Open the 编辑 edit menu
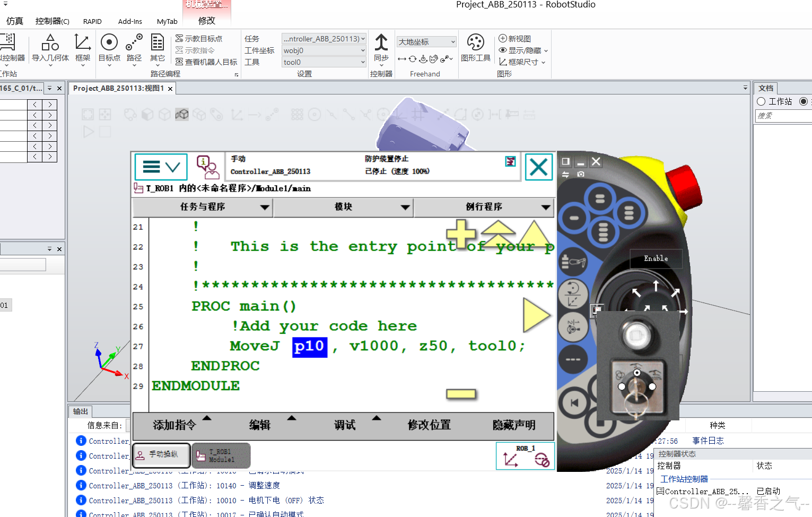The height and width of the screenshot is (517, 812). pyautogui.click(x=260, y=425)
